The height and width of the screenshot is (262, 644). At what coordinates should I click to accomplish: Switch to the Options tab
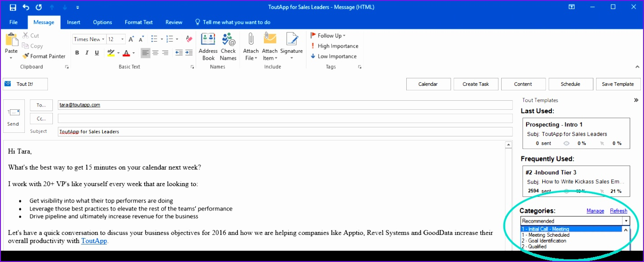[x=103, y=22]
